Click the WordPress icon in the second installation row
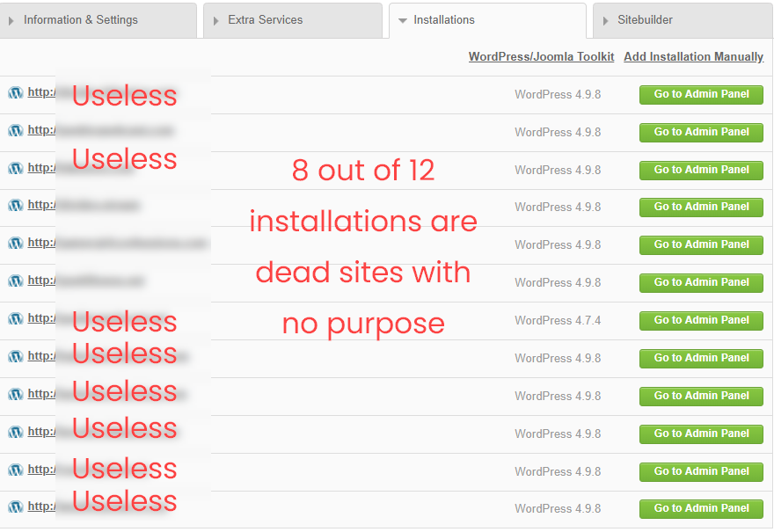 click(15, 130)
